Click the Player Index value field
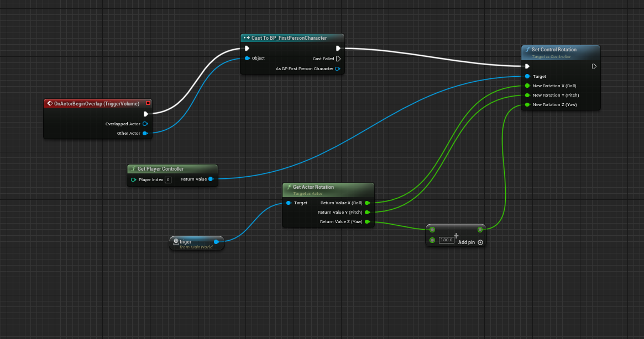 coord(168,180)
